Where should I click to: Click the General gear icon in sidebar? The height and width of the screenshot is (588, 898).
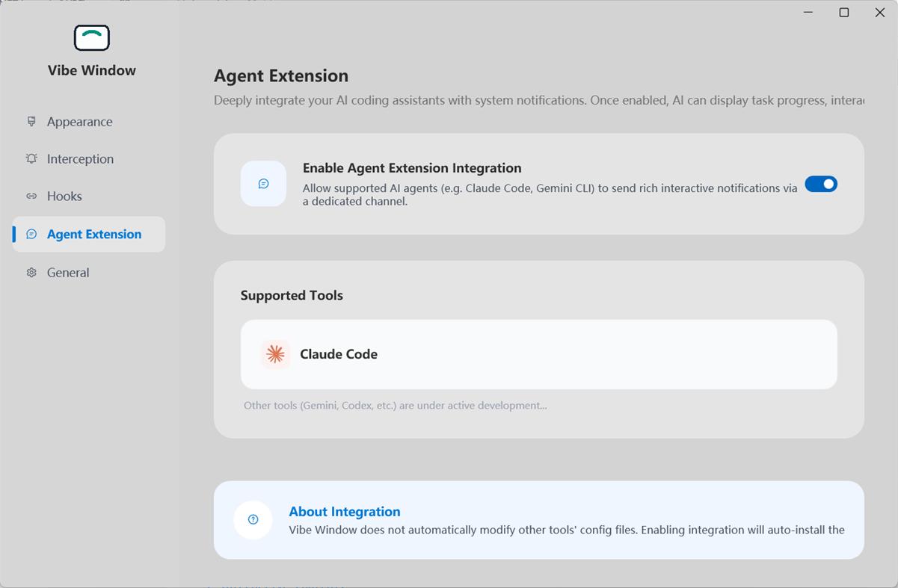(x=31, y=273)
